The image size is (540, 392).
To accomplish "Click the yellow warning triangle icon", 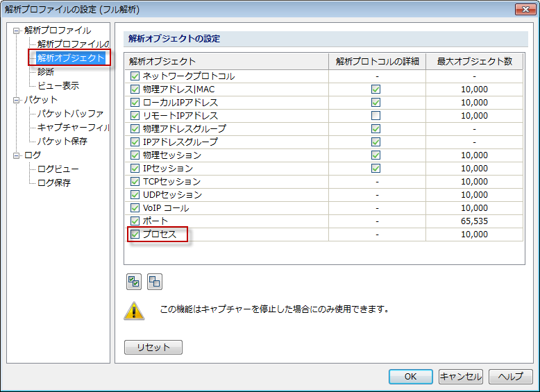I will click(x=134, y=310).
